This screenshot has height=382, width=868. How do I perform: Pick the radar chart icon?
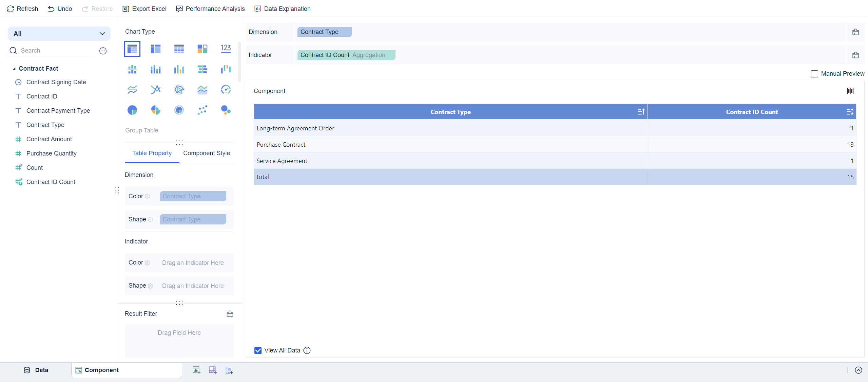(x=179, y=90)
